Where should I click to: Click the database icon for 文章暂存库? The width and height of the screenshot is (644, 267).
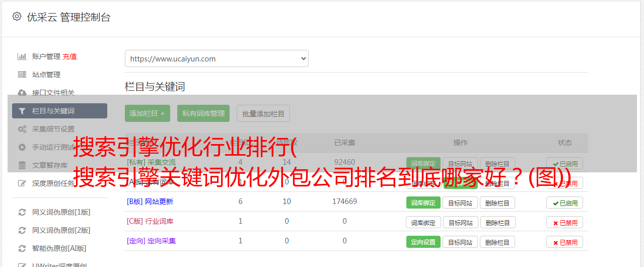[22, 165]
